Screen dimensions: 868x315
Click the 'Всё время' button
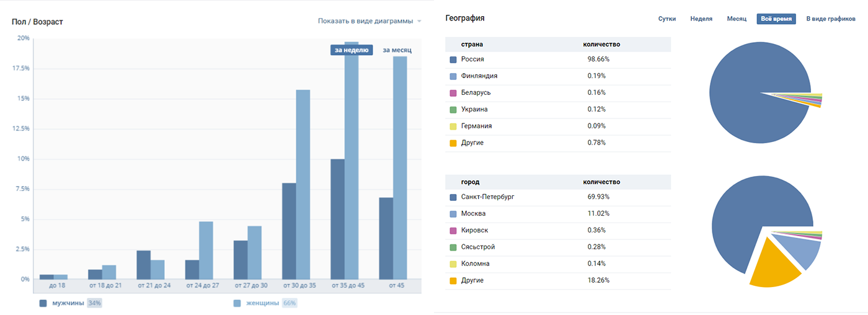tap(776, 19)
